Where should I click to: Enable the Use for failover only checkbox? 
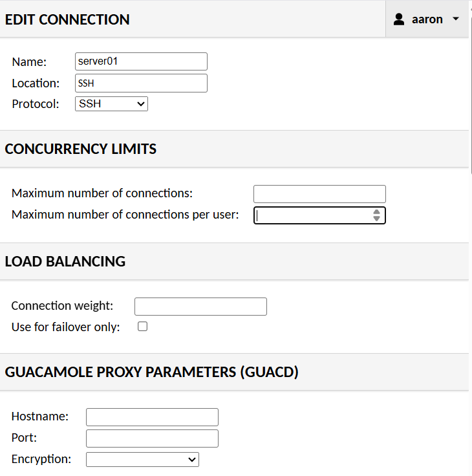coord(143,327)
